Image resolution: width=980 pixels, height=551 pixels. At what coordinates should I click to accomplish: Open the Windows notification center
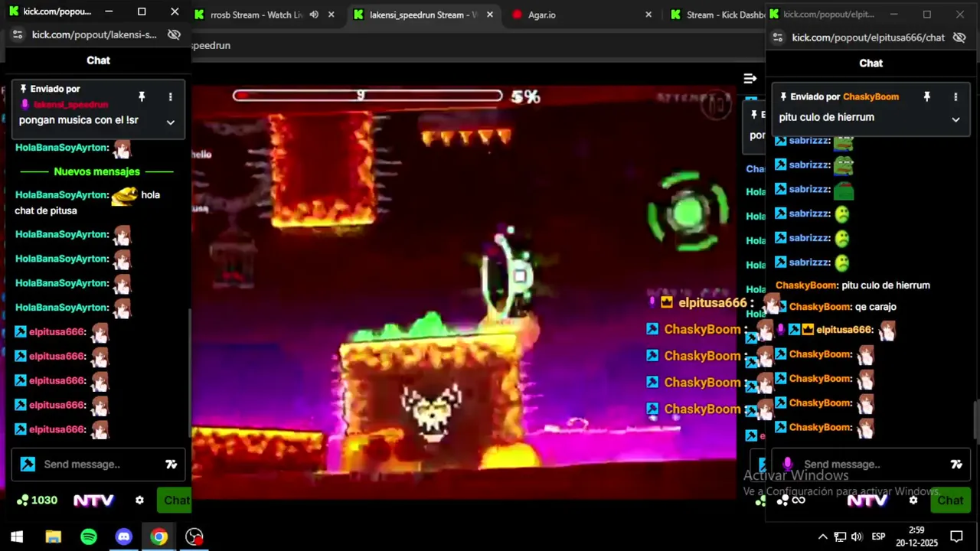tap(956, 536)
